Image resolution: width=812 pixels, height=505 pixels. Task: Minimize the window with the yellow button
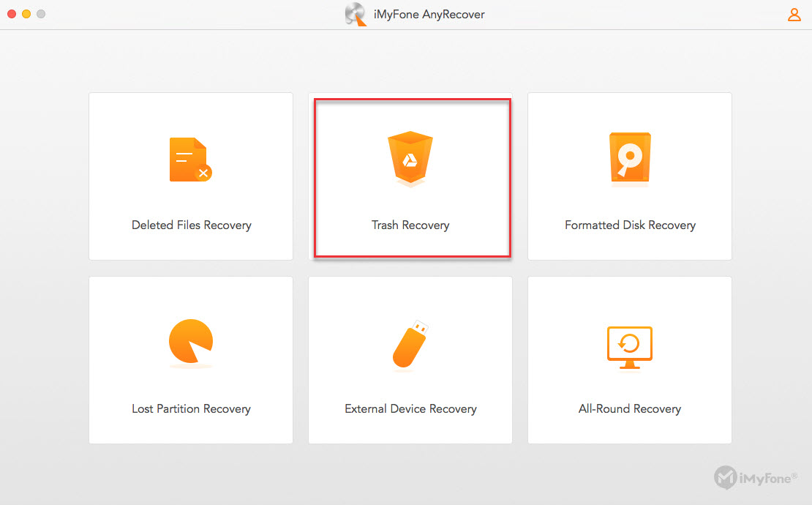point(26,14)
